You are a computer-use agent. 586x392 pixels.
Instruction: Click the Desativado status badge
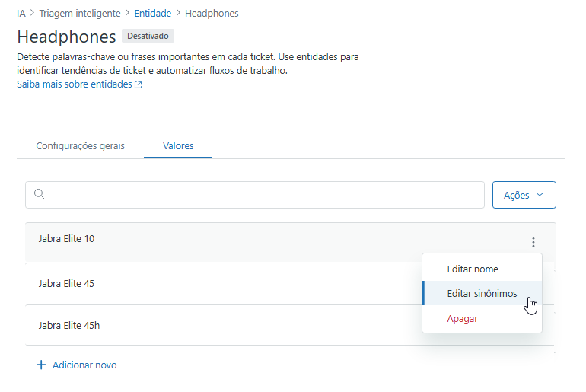click(x=148, y=36)
